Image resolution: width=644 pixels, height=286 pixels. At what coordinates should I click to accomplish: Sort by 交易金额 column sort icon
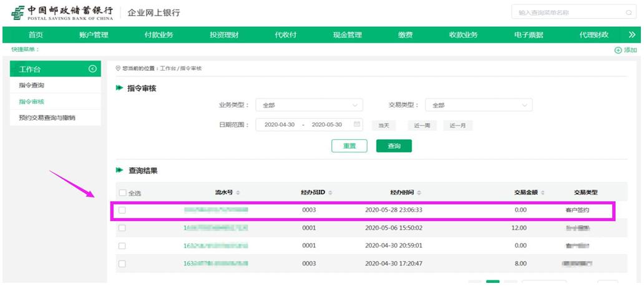click(544, 192)
